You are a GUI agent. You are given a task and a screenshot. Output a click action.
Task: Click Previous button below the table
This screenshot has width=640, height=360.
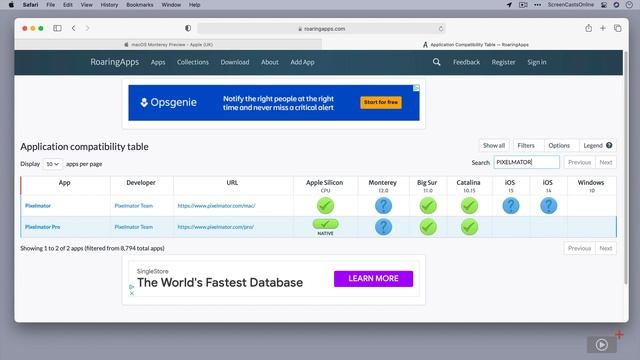579,248
